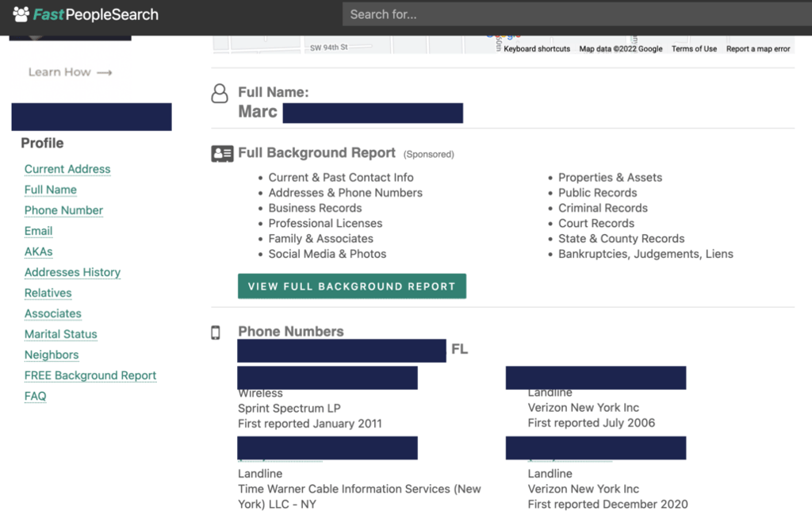
Task: Click 'Properties & Assets' bullet item
Action: pyautogui.click(x=610, y=178)
